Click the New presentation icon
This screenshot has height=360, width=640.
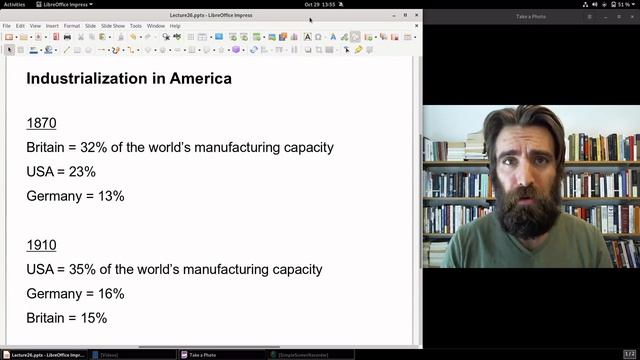[x=9, y=37]
